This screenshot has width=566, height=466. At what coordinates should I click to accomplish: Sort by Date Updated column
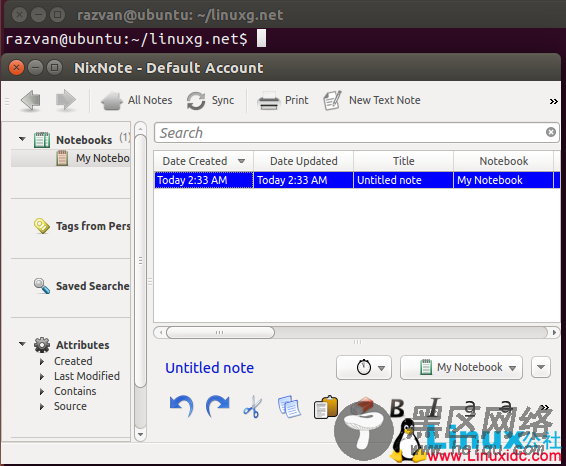pyautogui.click(x=304, y=161)
